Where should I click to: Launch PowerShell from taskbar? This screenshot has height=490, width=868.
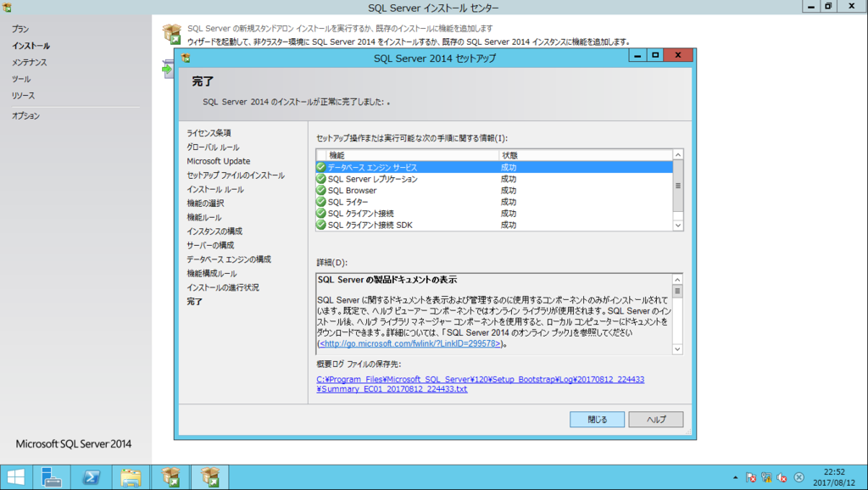tap(91, 477)
